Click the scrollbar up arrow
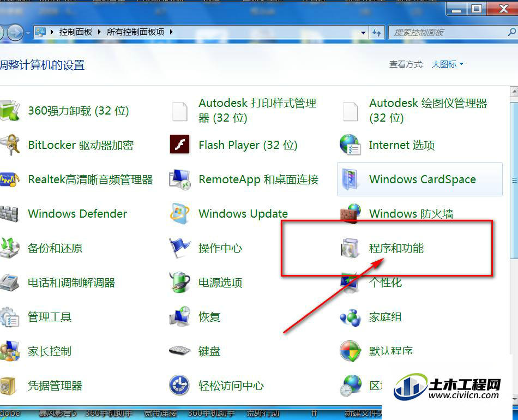 tap(514, 91)
